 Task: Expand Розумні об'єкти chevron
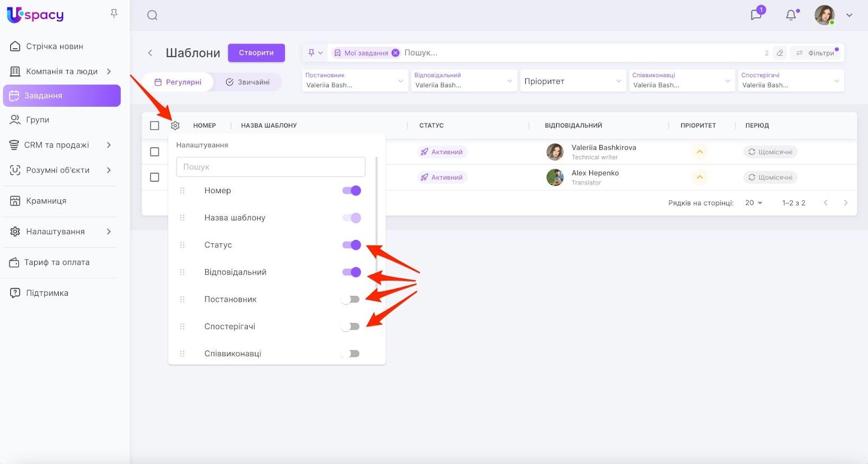[x=109, y=170]
